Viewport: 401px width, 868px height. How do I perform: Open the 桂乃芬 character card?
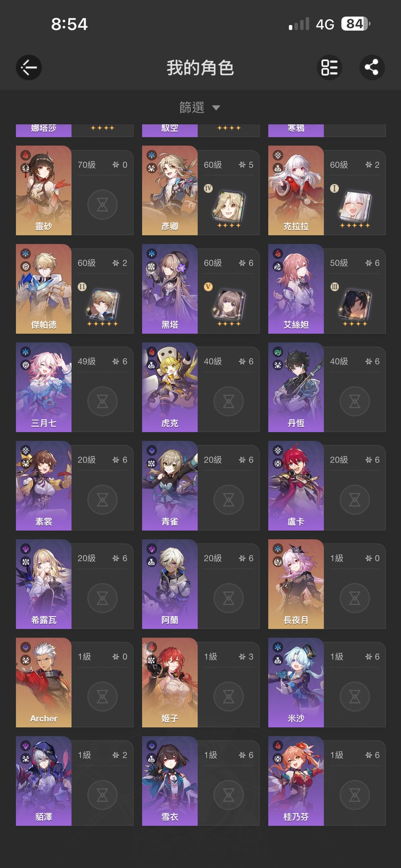pos(327,781)
